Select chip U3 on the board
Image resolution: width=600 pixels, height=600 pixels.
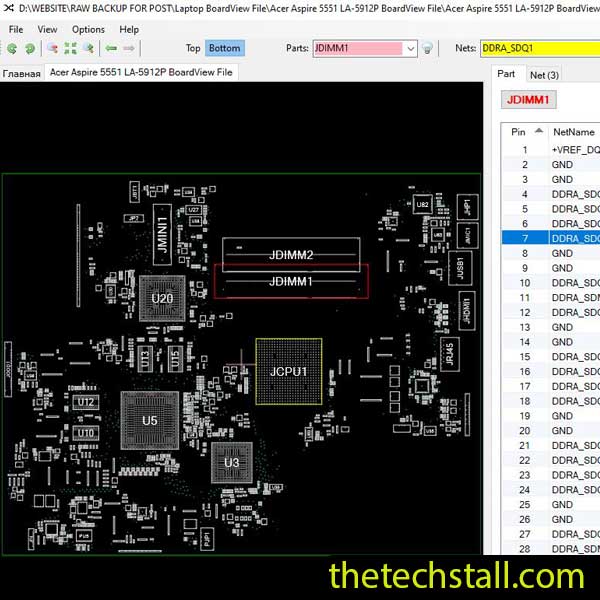point(232,463)
